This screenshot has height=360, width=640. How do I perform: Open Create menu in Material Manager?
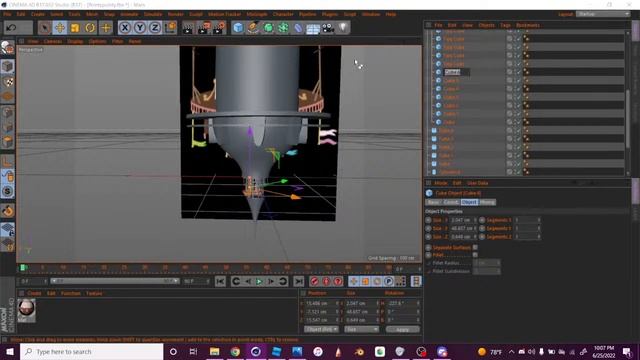pos(34,293)
